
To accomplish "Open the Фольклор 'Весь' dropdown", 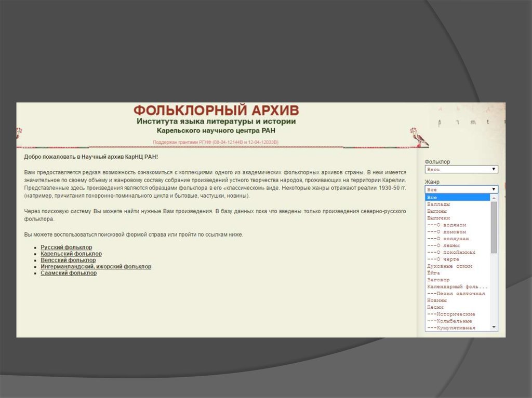I will click(461, 169).
